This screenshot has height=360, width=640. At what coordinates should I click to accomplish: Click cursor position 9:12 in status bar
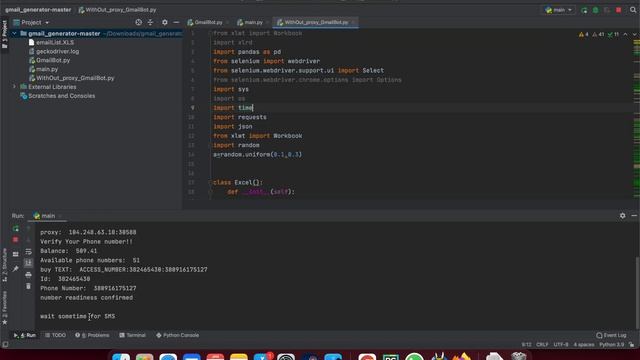527,344
